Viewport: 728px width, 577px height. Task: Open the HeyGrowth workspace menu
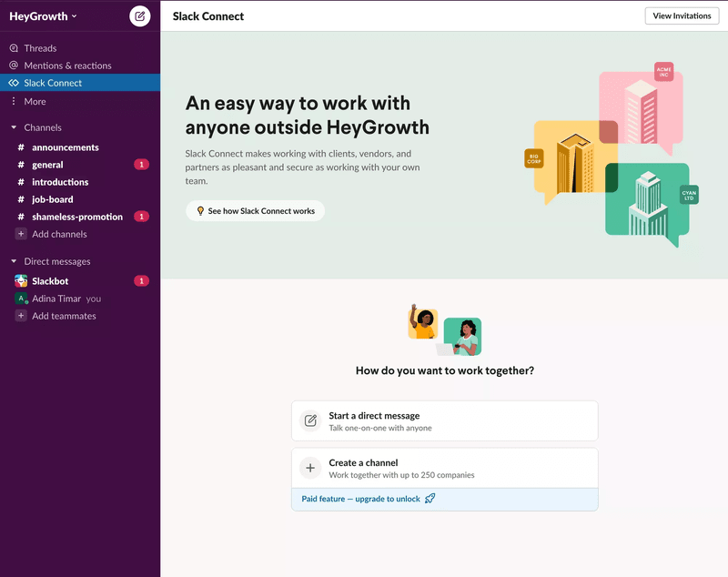pos(43,15)
